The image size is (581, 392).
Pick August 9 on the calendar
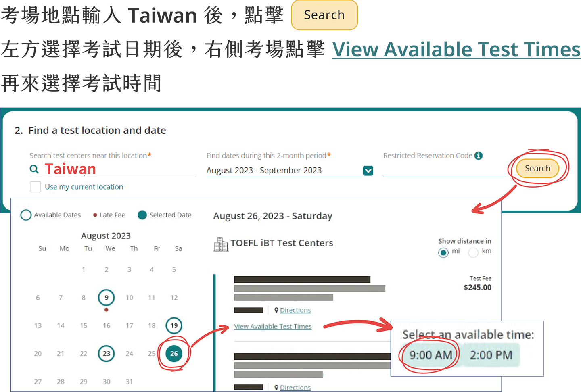click(106, 298)
